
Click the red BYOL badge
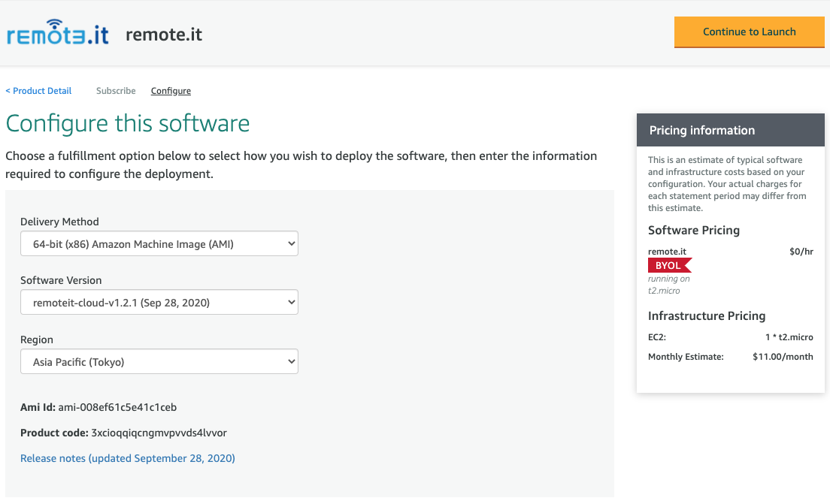pos(670,265)
